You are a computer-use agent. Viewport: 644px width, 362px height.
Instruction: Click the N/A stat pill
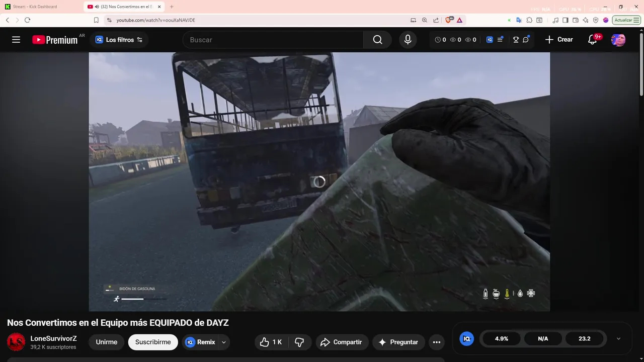coord(543,339)
